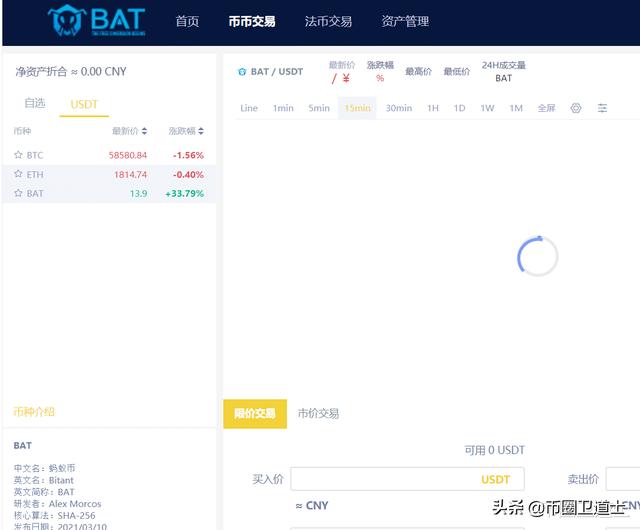This screenshot has width=640, height=530.
Task: Click 可用 0 USDT balance text
Action: 494,450
